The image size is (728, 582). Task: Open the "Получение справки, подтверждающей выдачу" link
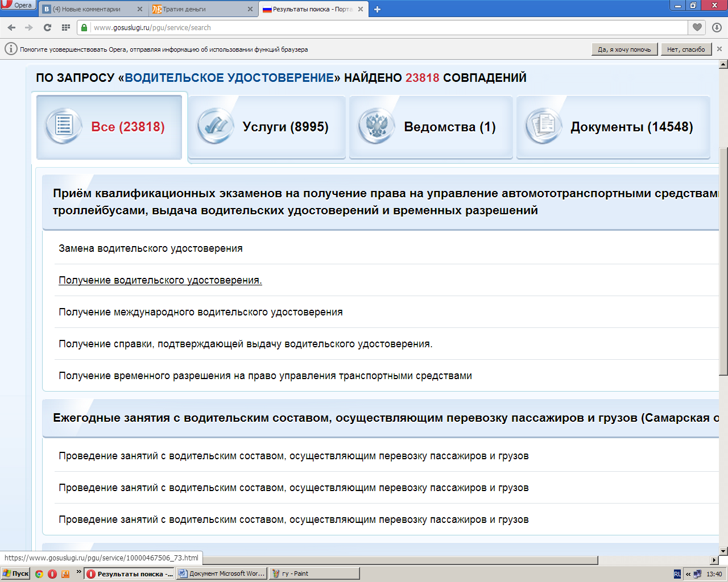[246, 344]
